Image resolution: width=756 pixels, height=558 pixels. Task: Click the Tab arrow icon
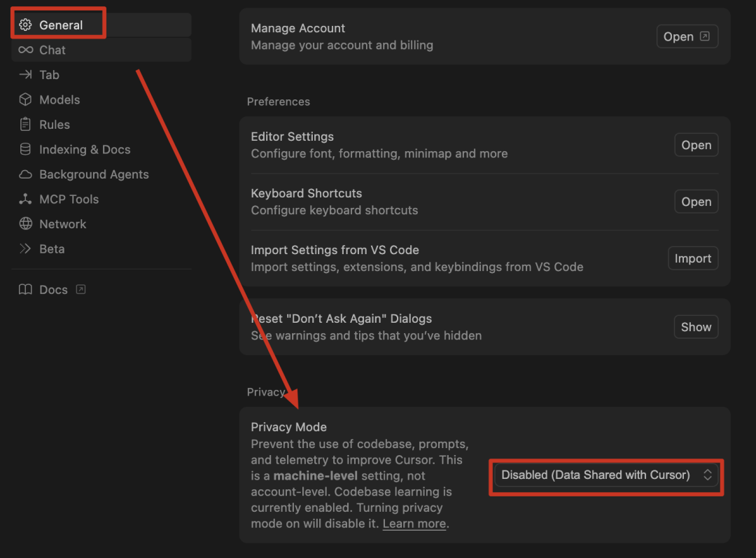click(26, 75)
